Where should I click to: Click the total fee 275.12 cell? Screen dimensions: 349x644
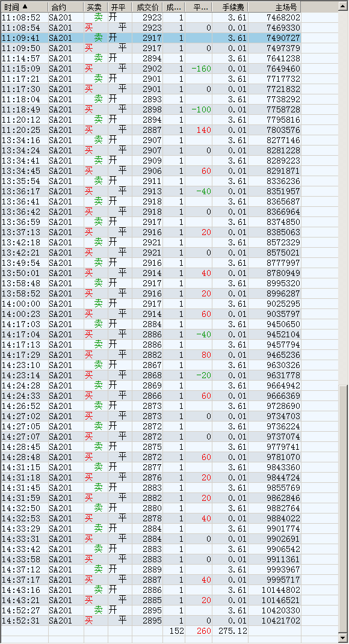pos(233,631)
